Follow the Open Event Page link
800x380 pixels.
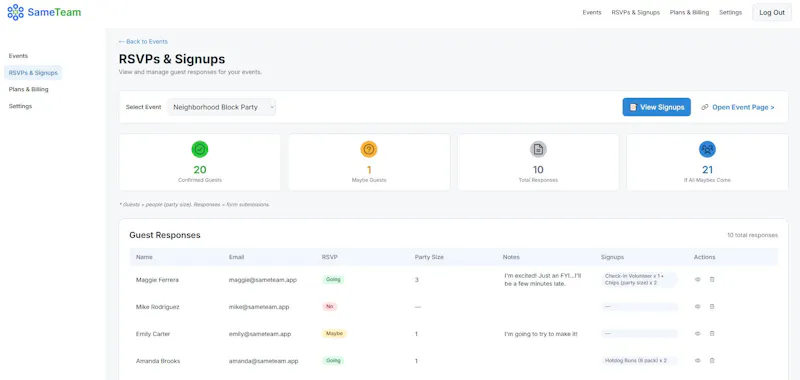[x=743, y=107]
